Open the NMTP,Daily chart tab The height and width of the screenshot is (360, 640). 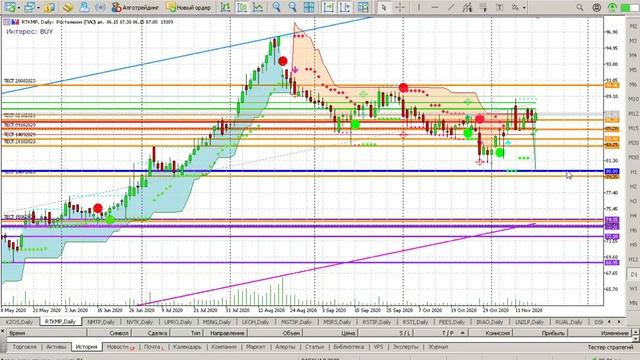point(101,322)
